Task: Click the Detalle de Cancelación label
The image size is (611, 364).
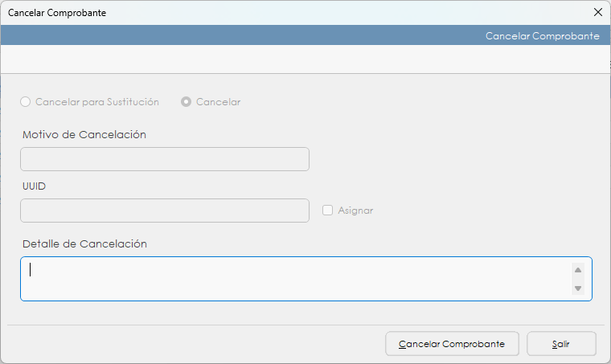Action: (x=84, y=243)
